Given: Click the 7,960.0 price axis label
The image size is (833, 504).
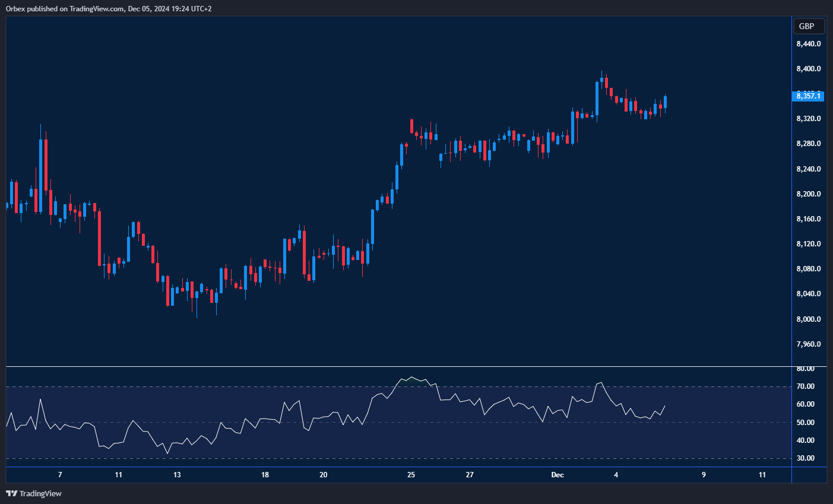Looking at the screenshot, I should point(809,344).
